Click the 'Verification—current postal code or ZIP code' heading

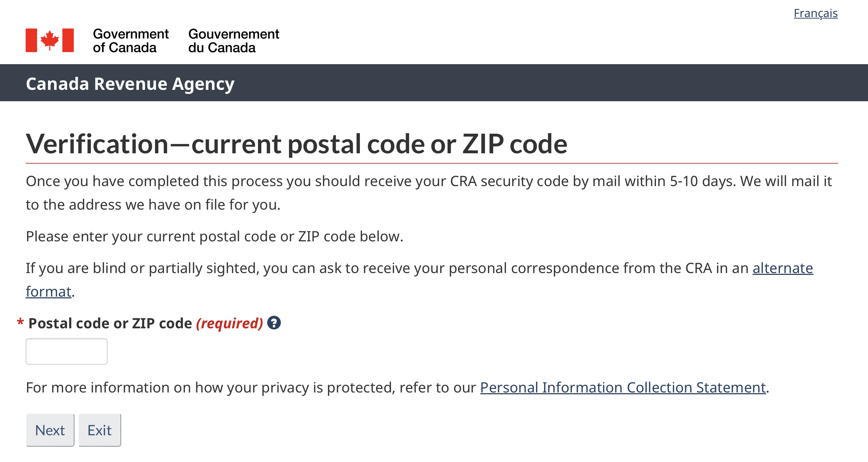[x=296, y=144]
